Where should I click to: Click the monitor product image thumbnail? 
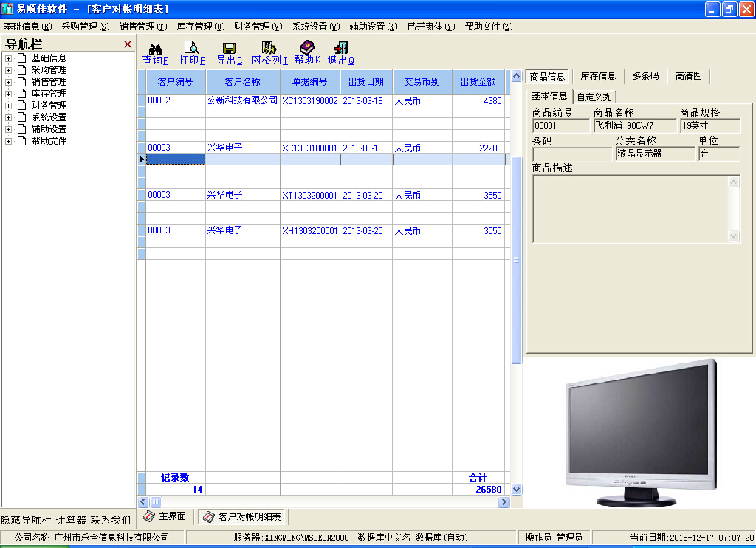coord(642,433)
